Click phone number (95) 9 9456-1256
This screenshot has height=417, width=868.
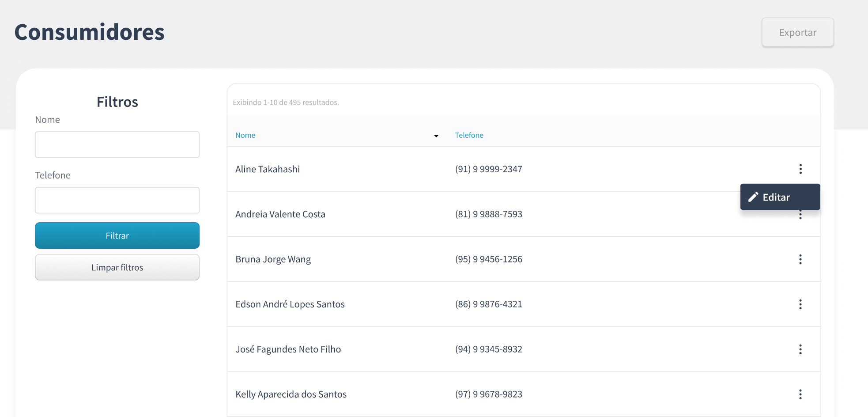[488, 259]
